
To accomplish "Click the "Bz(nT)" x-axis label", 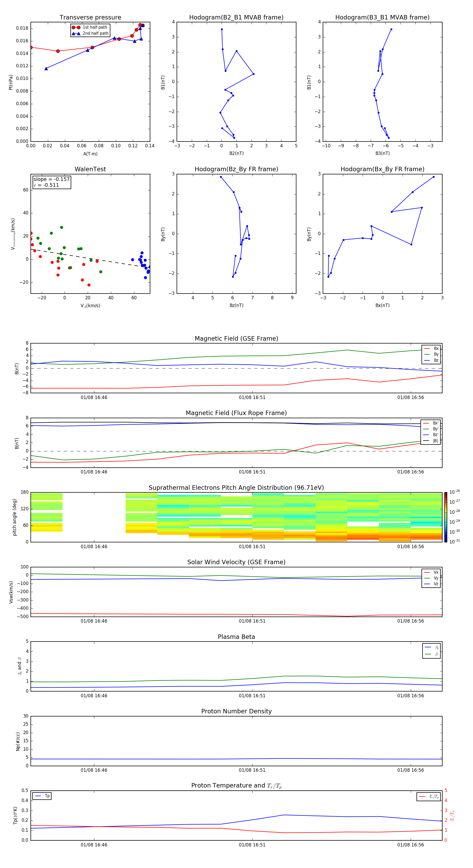I will pos(236,305).
